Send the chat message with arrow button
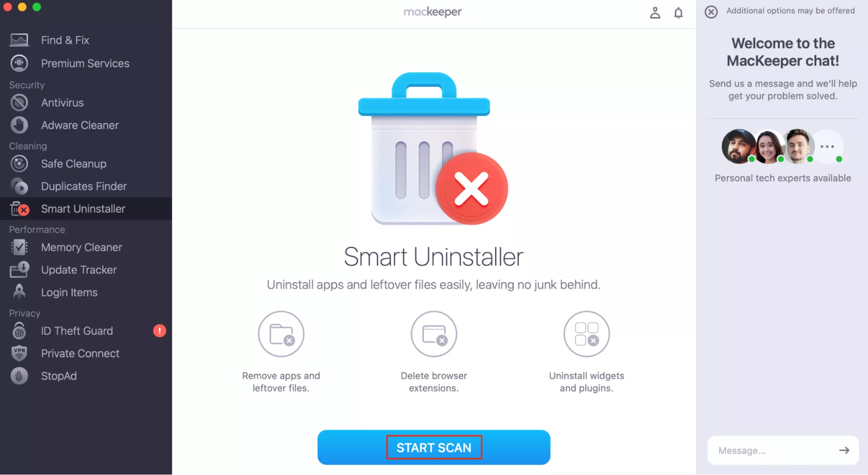 click(x=844, y=451)
